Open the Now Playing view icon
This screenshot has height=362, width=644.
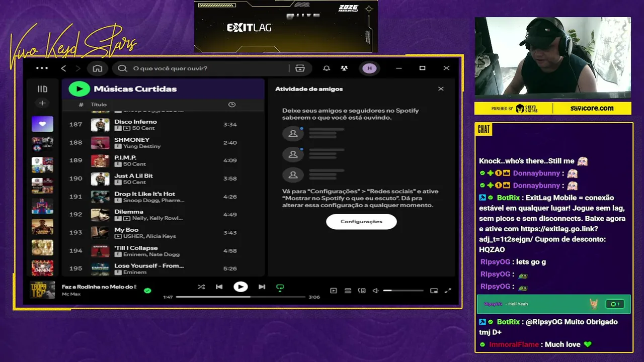coord(333,291)
